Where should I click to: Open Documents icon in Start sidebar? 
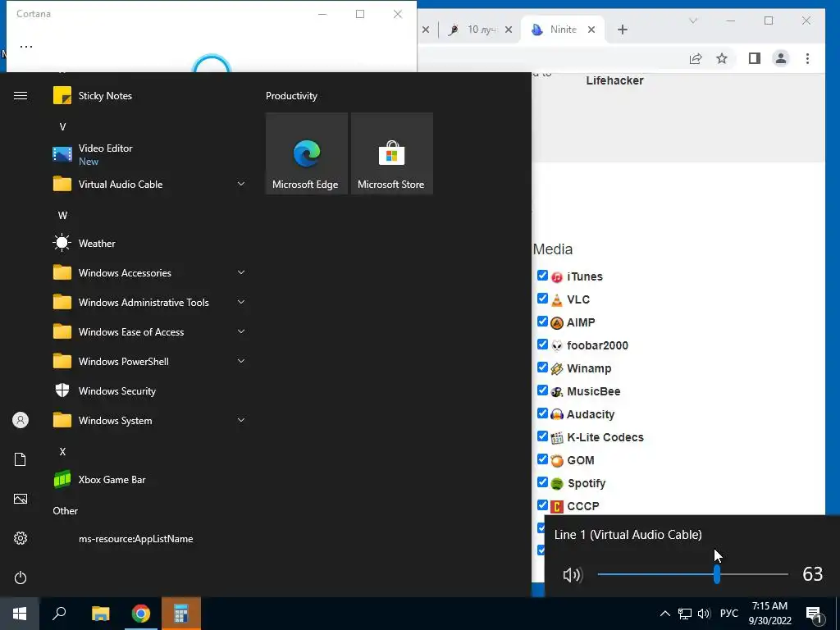pyautogui.click(x=21, y=459)
